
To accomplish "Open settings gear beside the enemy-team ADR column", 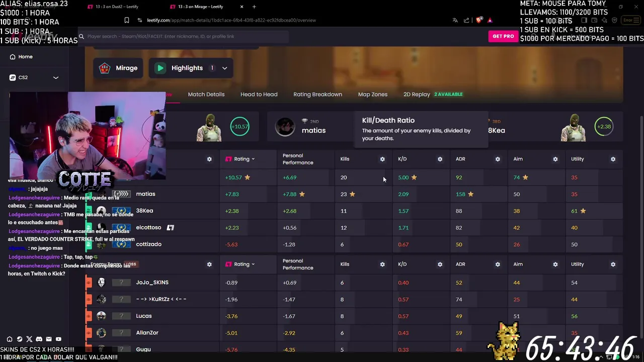I will point(498,264).
